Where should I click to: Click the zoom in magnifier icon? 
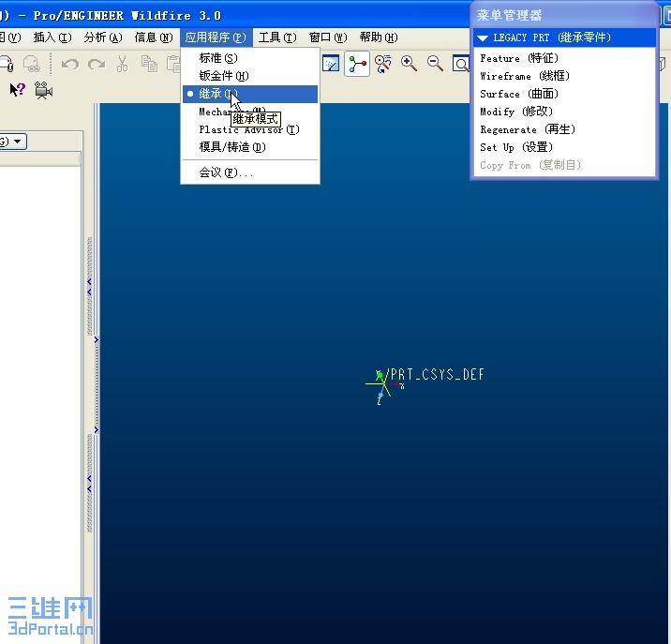tap(409, 64)
